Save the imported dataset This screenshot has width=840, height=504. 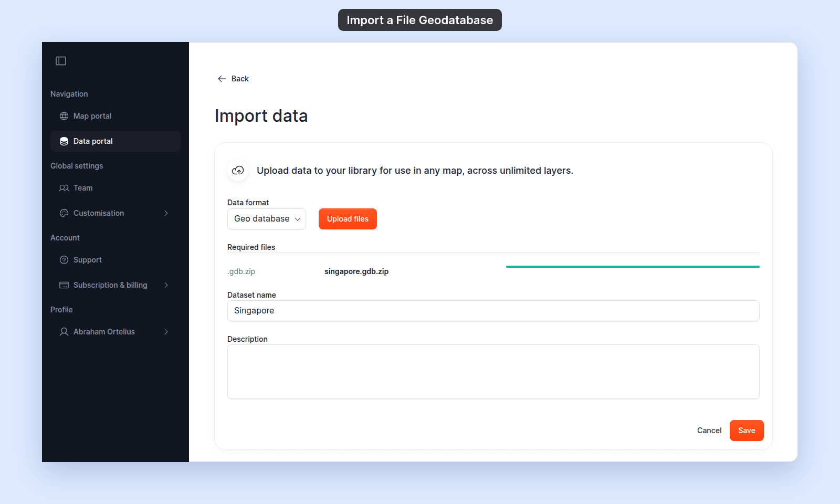(x=747, y=430)
